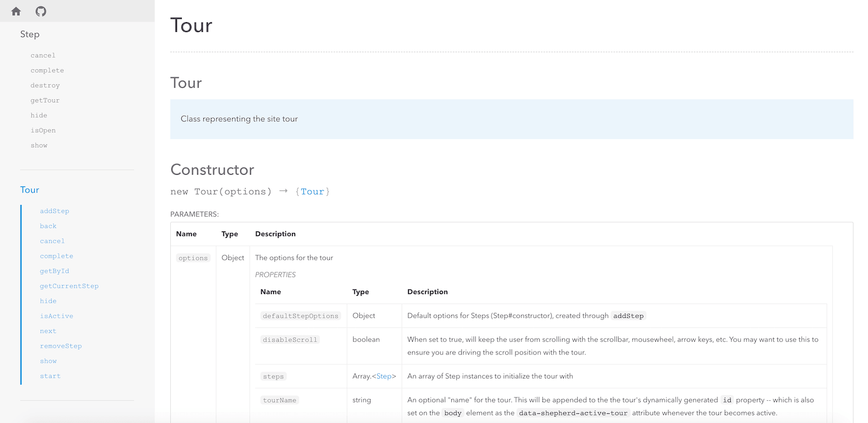Select complete under the Tour section
868x423 pixels.
[56, 256]
